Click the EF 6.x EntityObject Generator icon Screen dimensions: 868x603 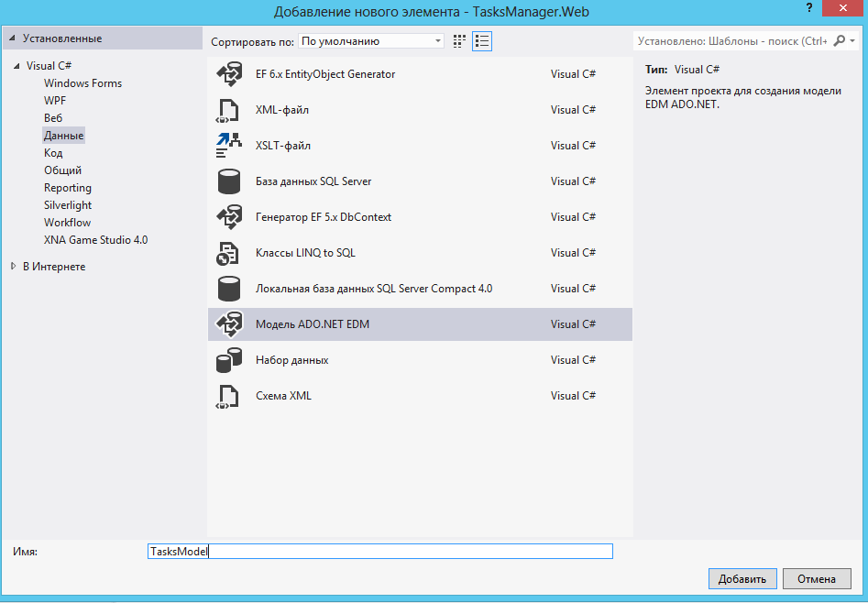[229, 74]
